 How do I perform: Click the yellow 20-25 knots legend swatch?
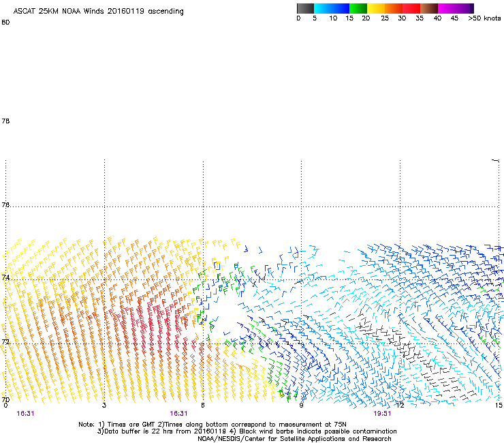[376, 8]
